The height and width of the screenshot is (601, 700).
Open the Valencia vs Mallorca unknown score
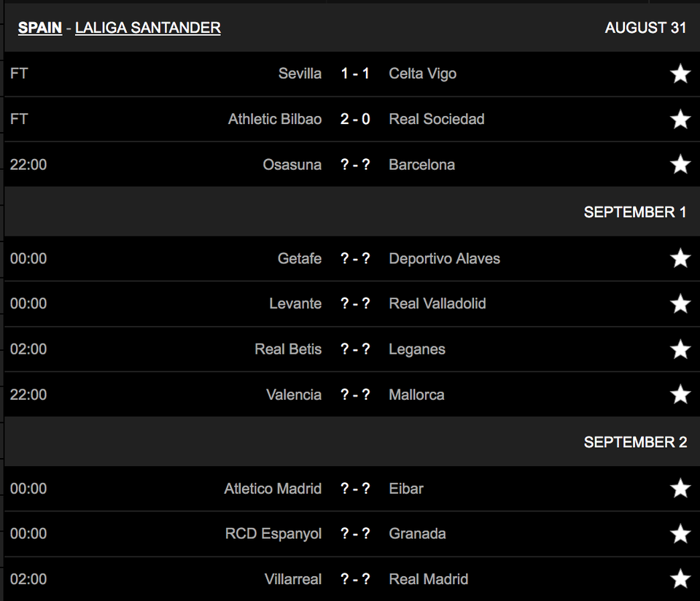click(x=355, y=395)
